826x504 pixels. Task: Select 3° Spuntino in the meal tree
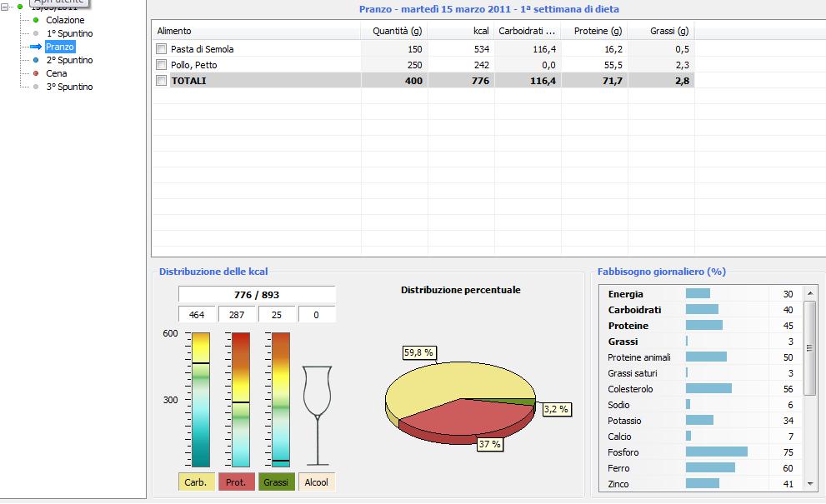tap(69, 87)
